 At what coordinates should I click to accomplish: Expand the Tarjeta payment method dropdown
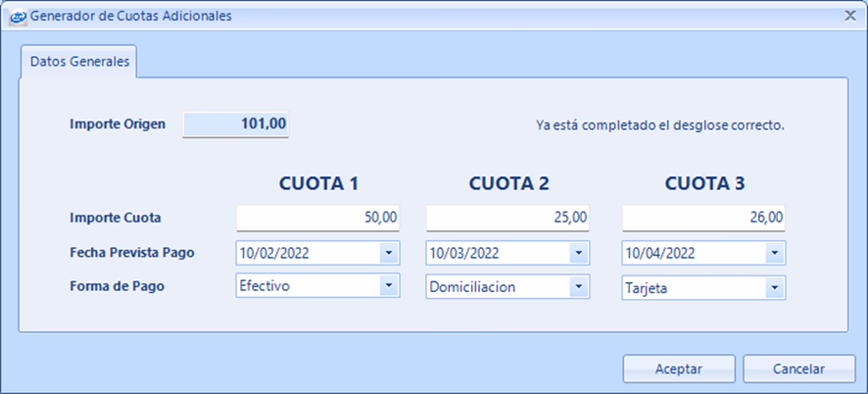point(774,288)
